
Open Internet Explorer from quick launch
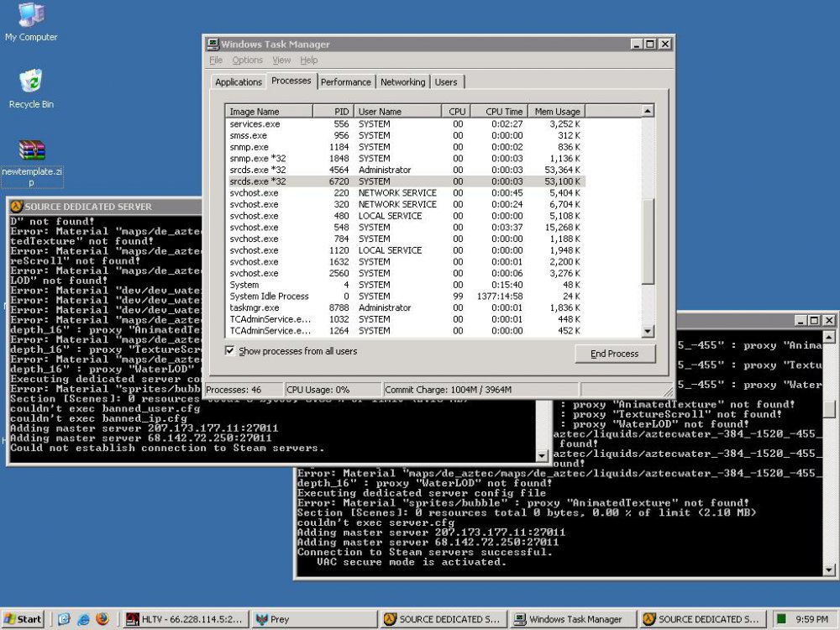coord(83,619)
